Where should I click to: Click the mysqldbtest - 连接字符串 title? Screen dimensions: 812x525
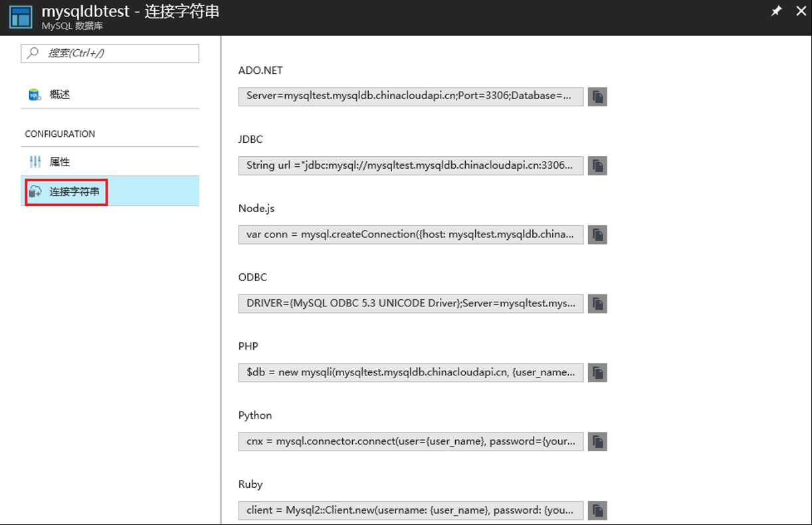click(130, 12)
